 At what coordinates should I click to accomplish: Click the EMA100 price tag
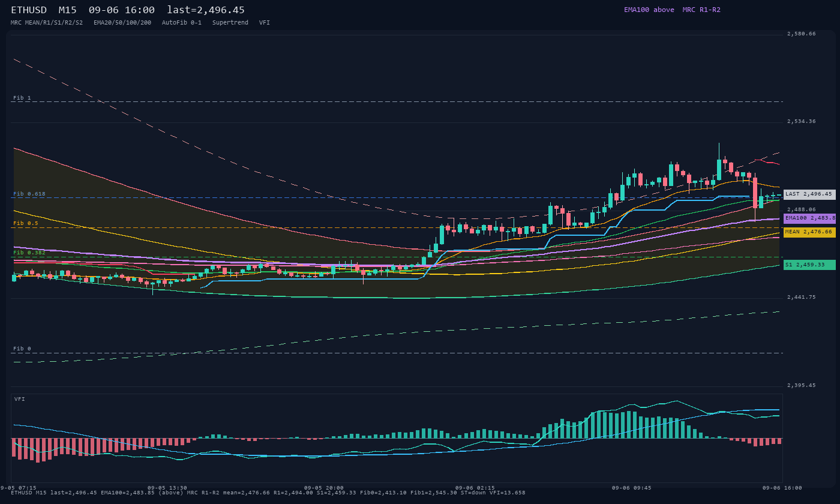[x=809, y=218]
